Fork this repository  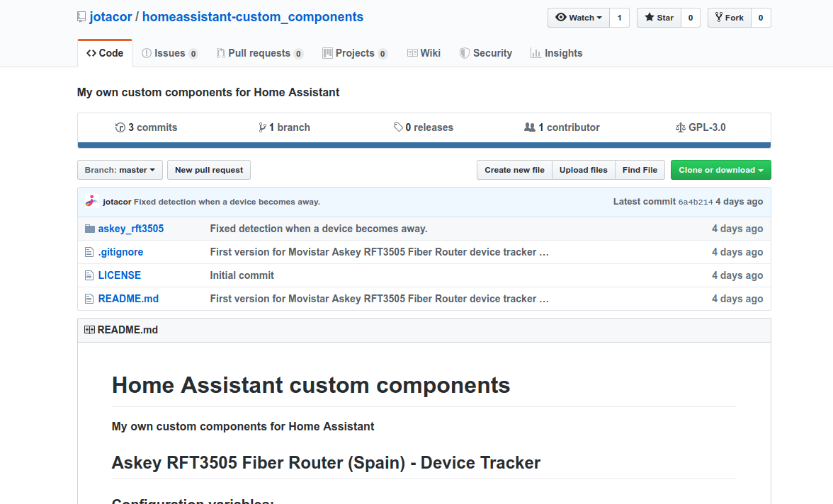pyautogui.click(x=730, y=18)
